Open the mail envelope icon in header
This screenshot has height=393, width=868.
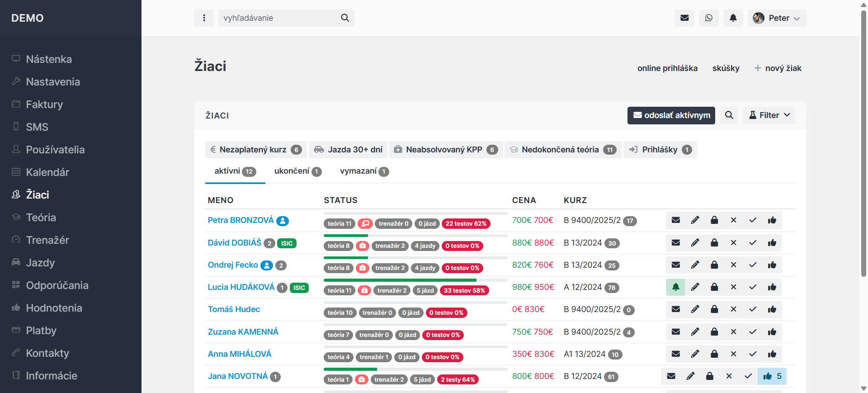tap(684, 18)
